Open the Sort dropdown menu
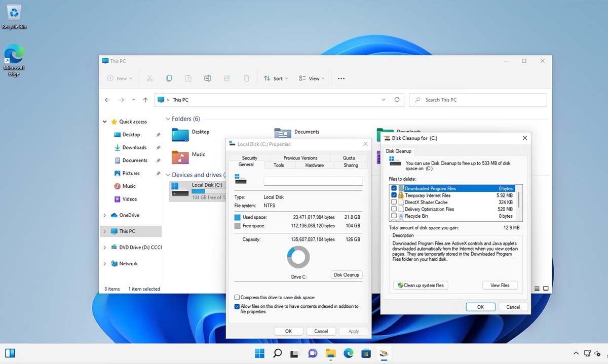 pyautogui.click(x=276, y=78)
